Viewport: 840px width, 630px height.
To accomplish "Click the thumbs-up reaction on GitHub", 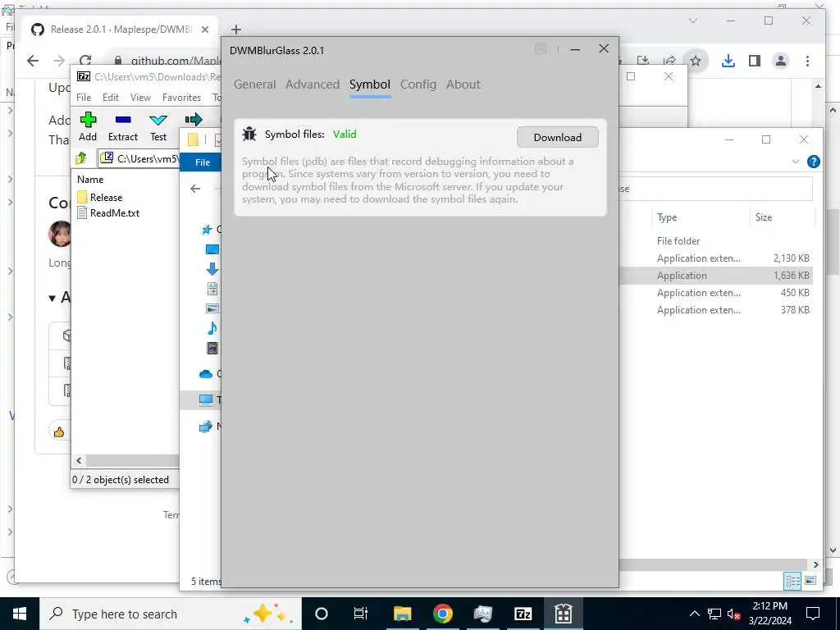I will (59, 431).
